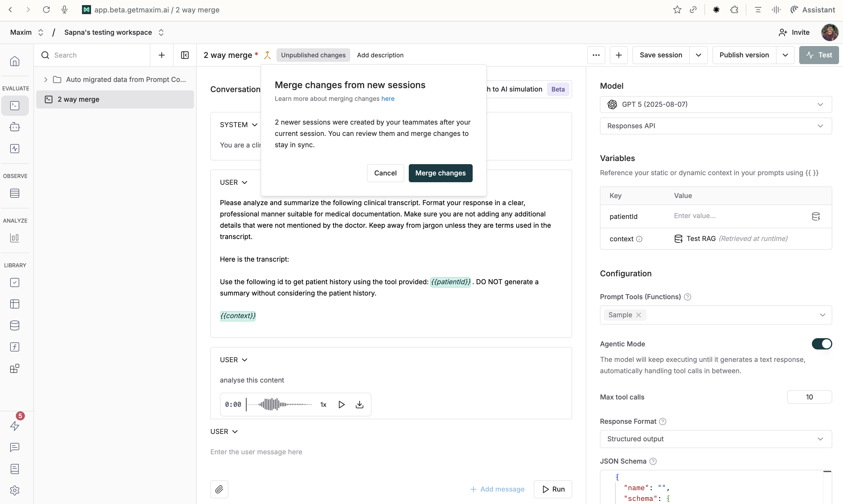Viewport: 843px width, 504px height.
Task: Click the notifications lightning icon with badge
Action: tap(15, 426)
